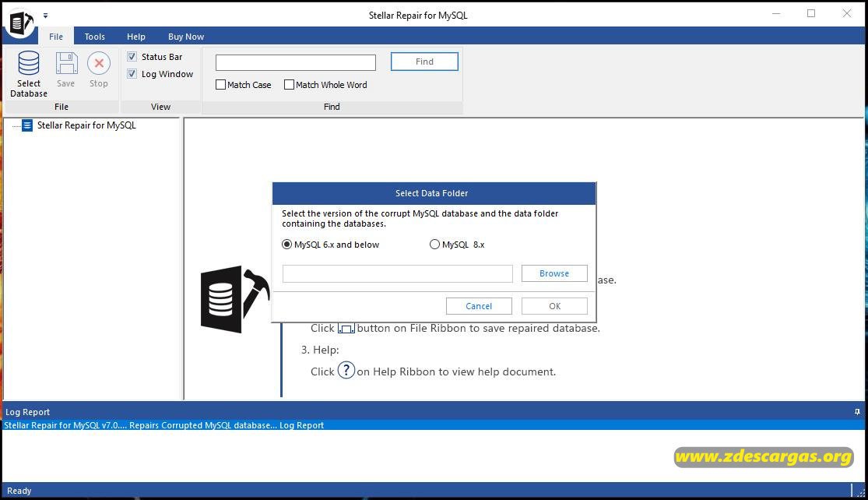Click the Ready status bar text
Image resolution: width=868 pixels, height=500 pixels.
click(19, 491)
